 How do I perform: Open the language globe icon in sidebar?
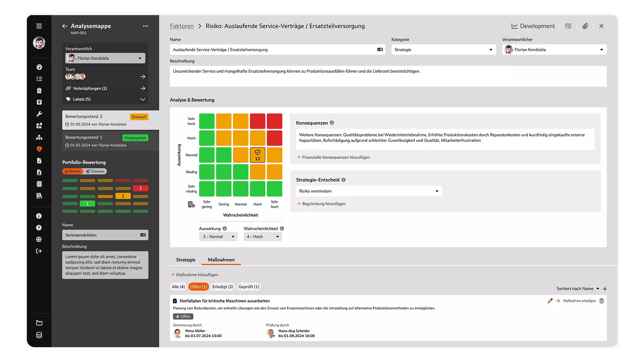click(x=39, y=239)
